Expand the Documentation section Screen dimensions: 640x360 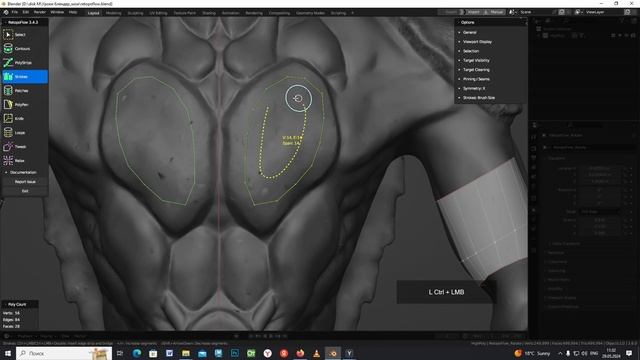click(24, 172)
